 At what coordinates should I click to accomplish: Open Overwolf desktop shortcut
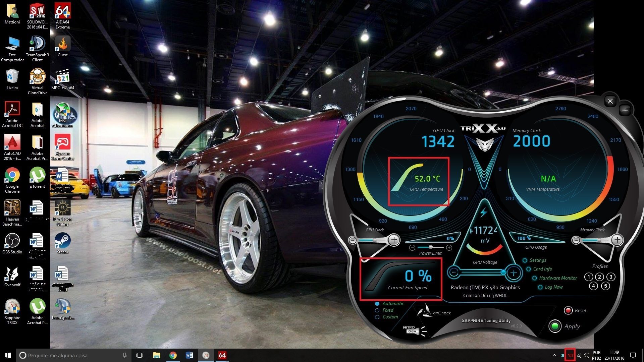[x=12, y=276]
